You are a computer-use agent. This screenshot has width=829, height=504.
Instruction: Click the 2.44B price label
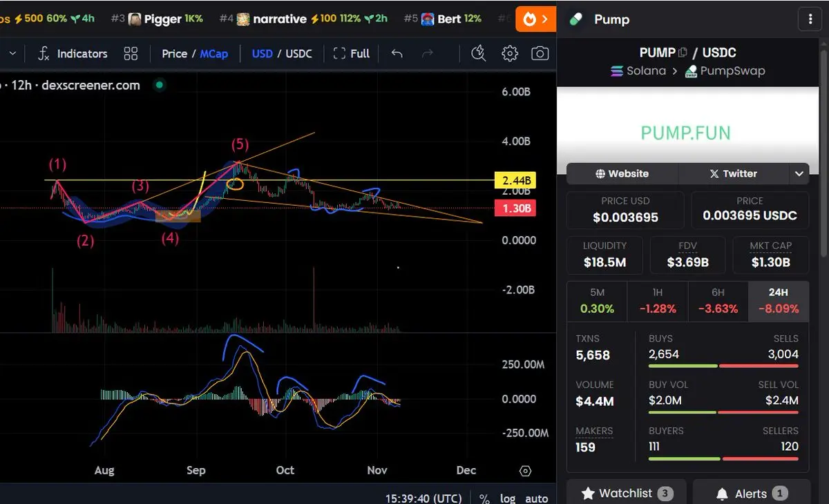click(516, 181)
